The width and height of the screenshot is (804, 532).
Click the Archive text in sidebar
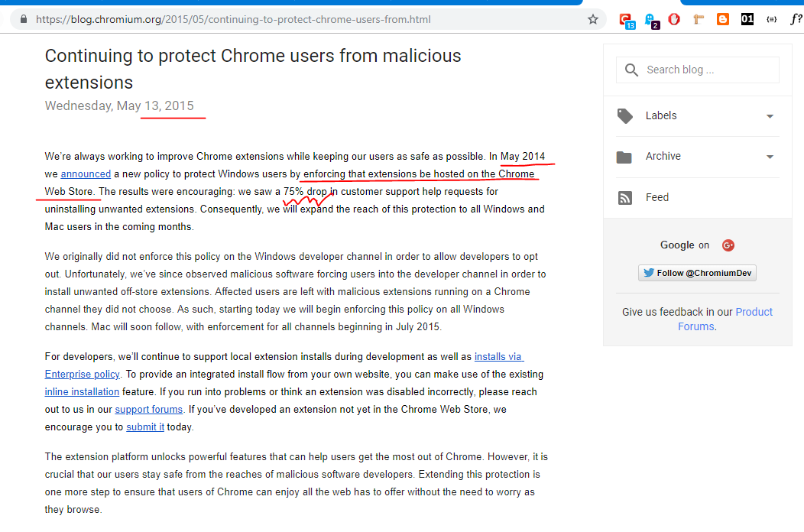pyautogui.click(x=663, y=156)
